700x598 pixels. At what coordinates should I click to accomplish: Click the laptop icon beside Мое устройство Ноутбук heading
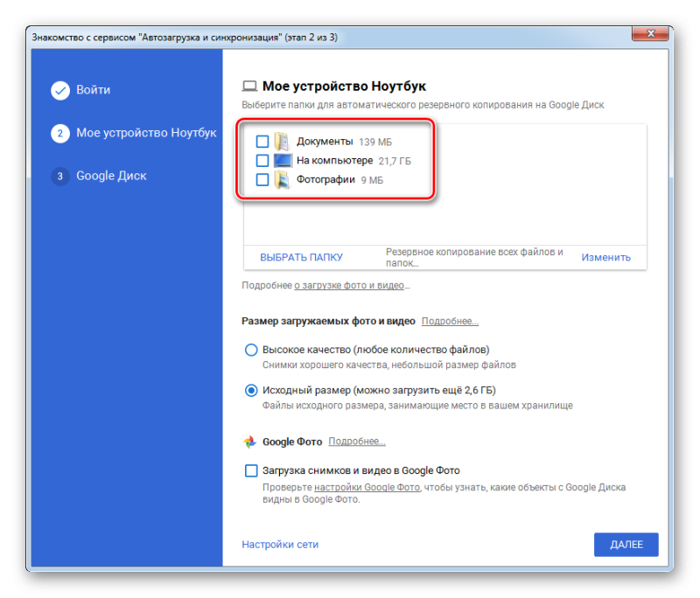(249, 86)
